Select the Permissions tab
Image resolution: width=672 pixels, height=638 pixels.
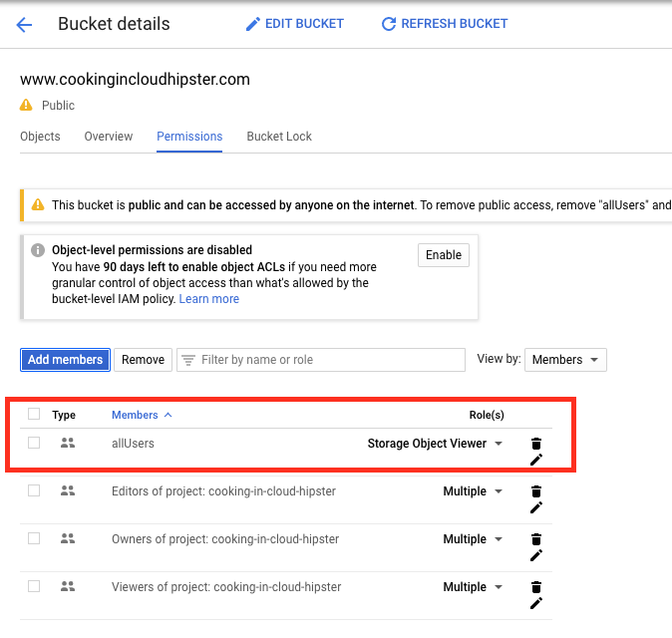[x=189, y=137]
